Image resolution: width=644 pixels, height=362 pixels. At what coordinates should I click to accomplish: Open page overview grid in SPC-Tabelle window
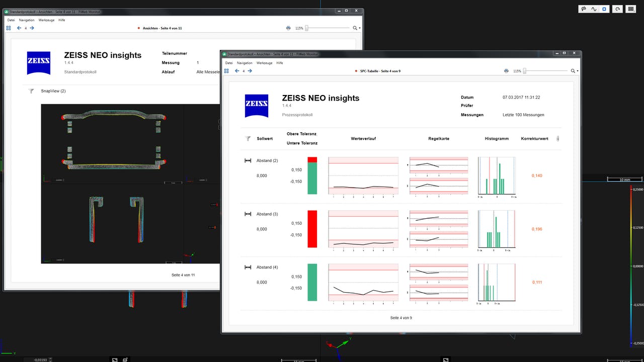pos(226,71)
